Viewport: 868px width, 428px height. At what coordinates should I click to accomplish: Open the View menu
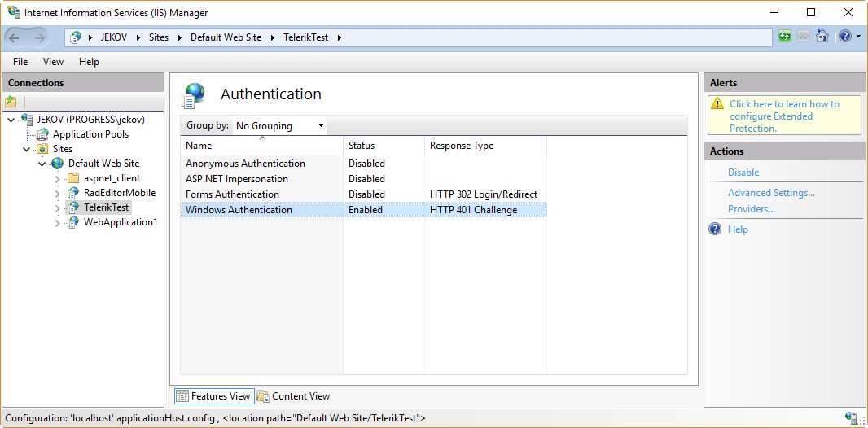tap(53, 61)
